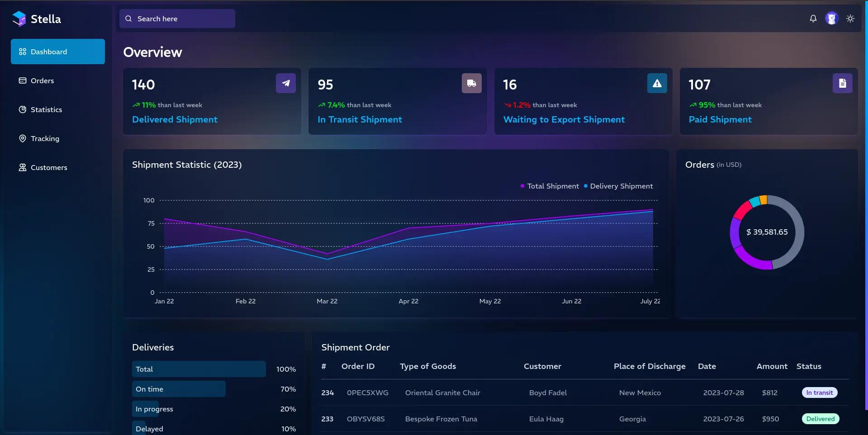Screen dimensions: 868x435
Task: Click the warning triangle icon on Export card
Action: [x=657, y=83]
